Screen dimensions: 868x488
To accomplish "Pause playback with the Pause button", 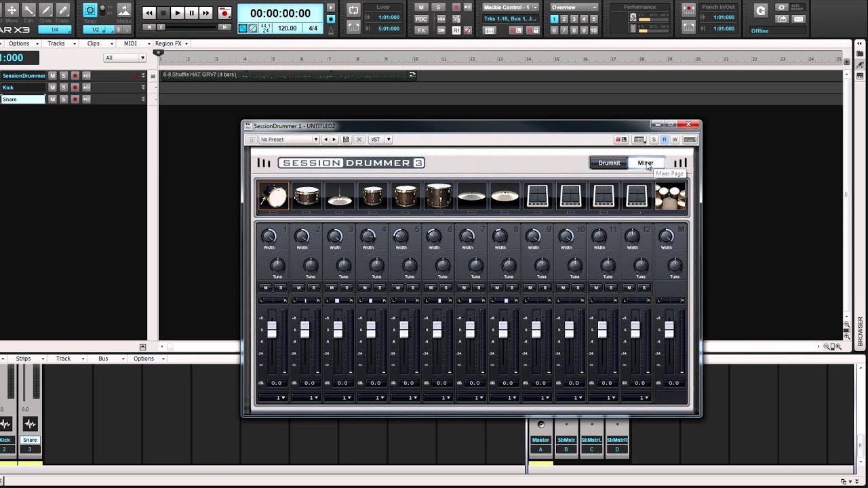I will (191, 13).
